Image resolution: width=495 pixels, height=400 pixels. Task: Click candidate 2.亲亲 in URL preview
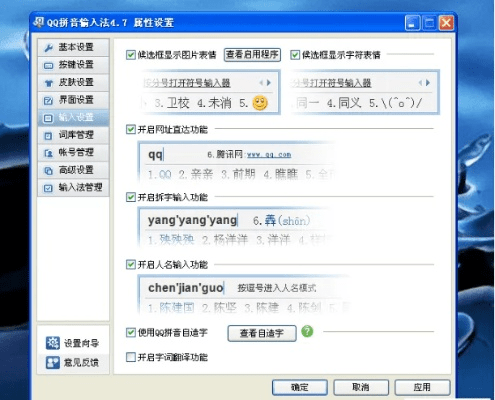[x=196, y=174]
